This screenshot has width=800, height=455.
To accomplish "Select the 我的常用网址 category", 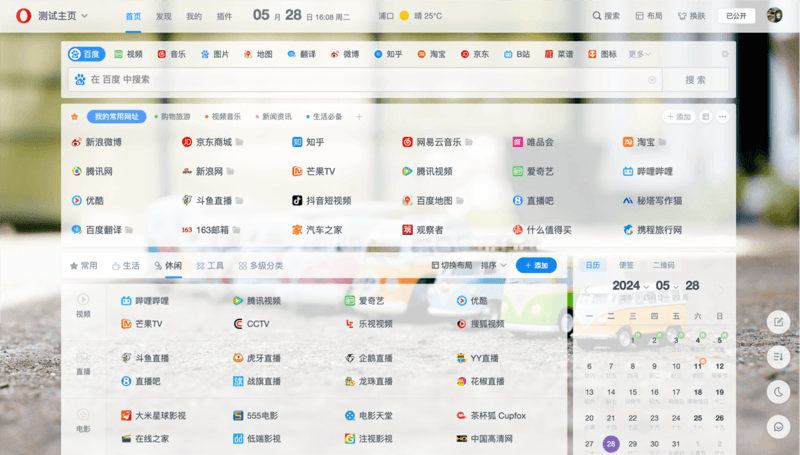I will 116,117.
